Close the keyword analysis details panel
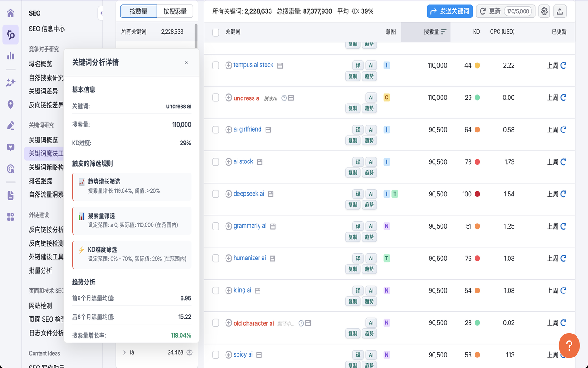 tap(186, 63)
